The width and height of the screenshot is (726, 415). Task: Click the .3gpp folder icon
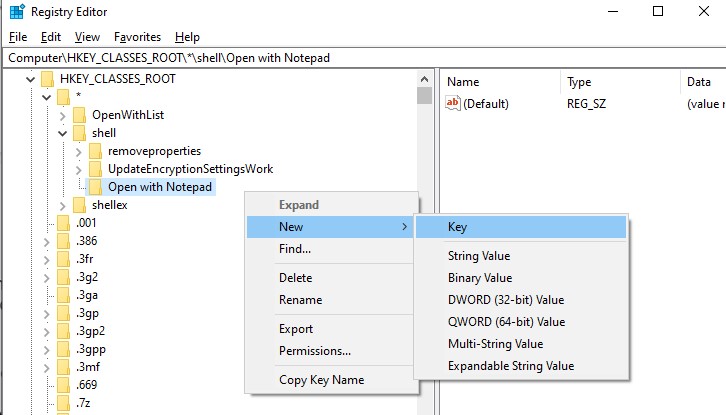click(64, 349)
